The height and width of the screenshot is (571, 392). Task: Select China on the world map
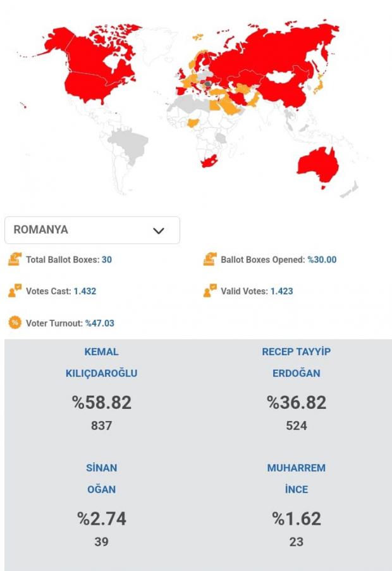point(285,92)
